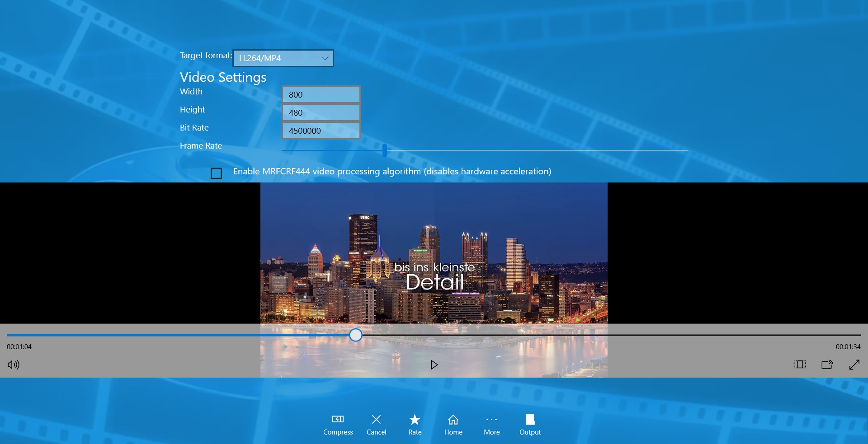Click the Target format label
The width and height of the screenshot is (868, 444).
coord(206,56)
